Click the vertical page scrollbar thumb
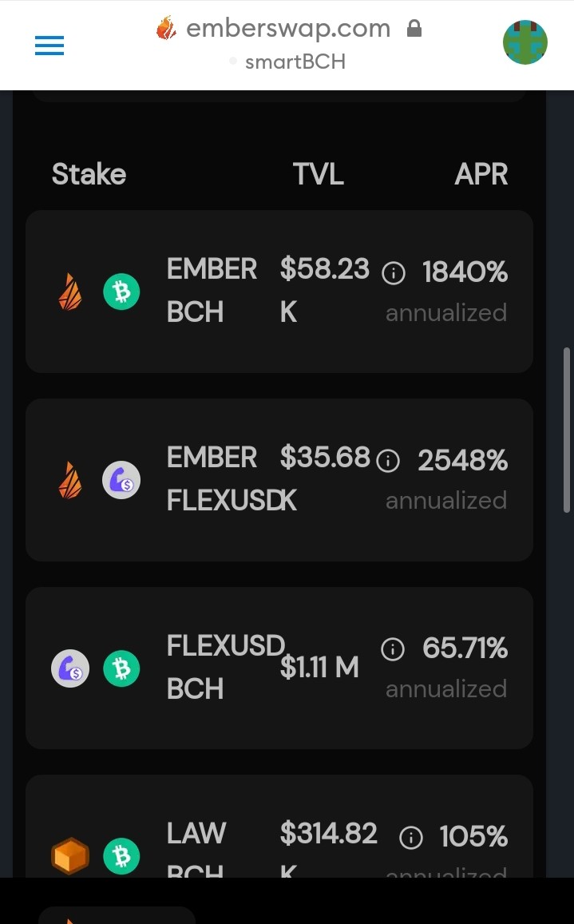This screenshot has width=574, height=924. [567, 430]
